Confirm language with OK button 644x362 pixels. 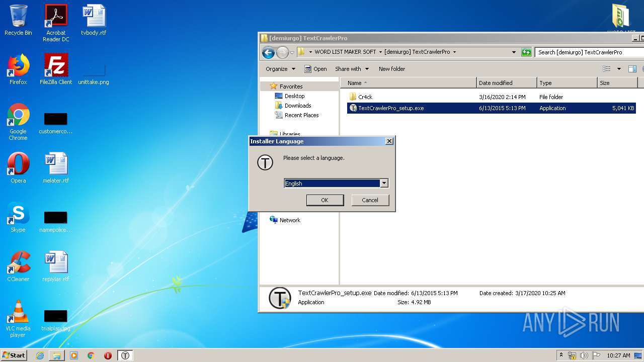click(x=325, y=200)
